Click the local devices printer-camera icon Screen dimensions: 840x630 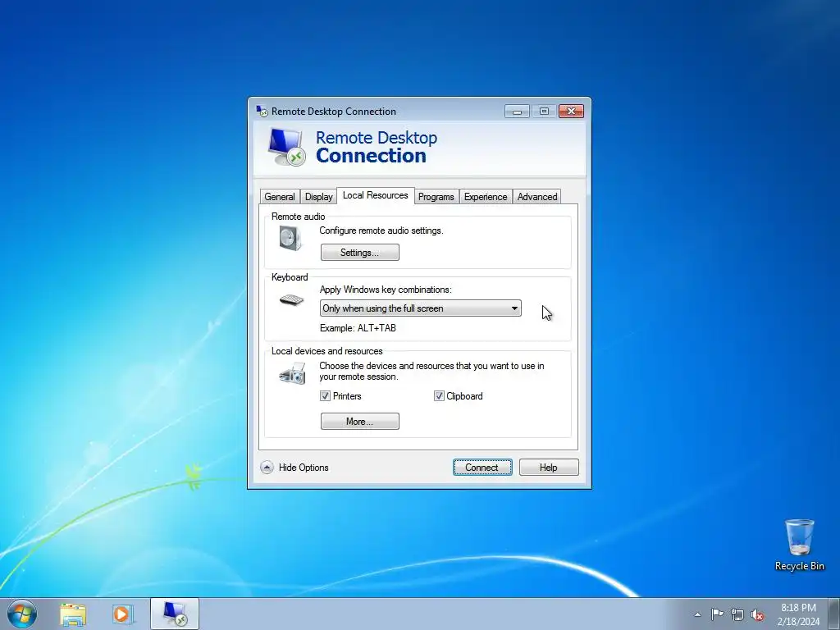tap(293, 373)
